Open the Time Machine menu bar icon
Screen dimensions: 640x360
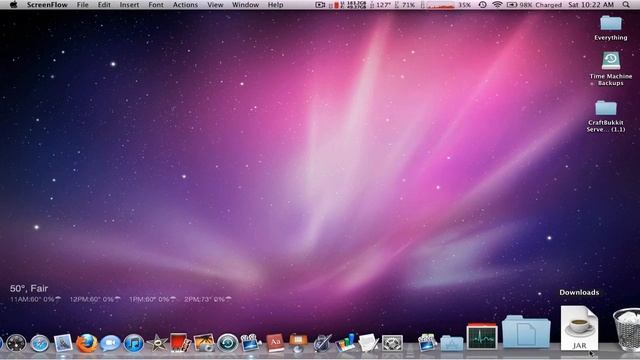coord(482,5)
